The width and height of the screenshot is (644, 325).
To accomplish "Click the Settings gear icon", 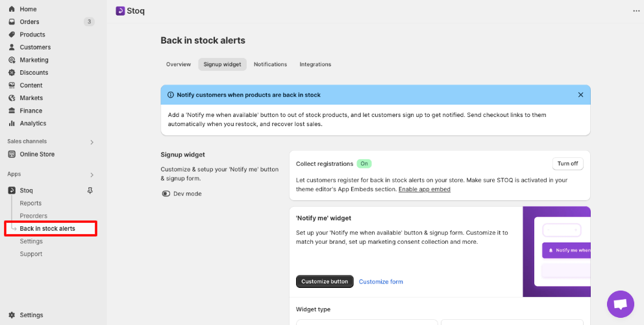I will 12,315.
